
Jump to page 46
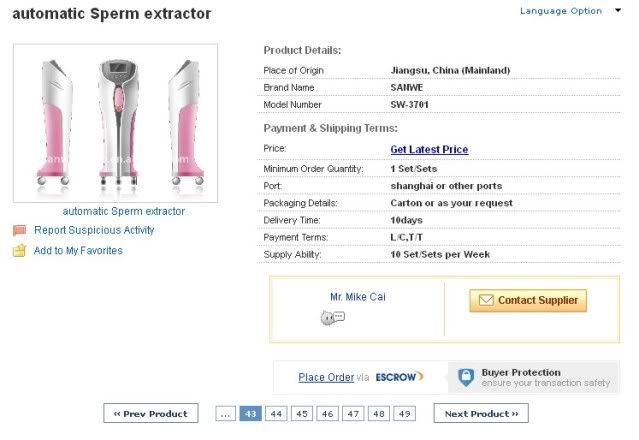coord(327,413)
